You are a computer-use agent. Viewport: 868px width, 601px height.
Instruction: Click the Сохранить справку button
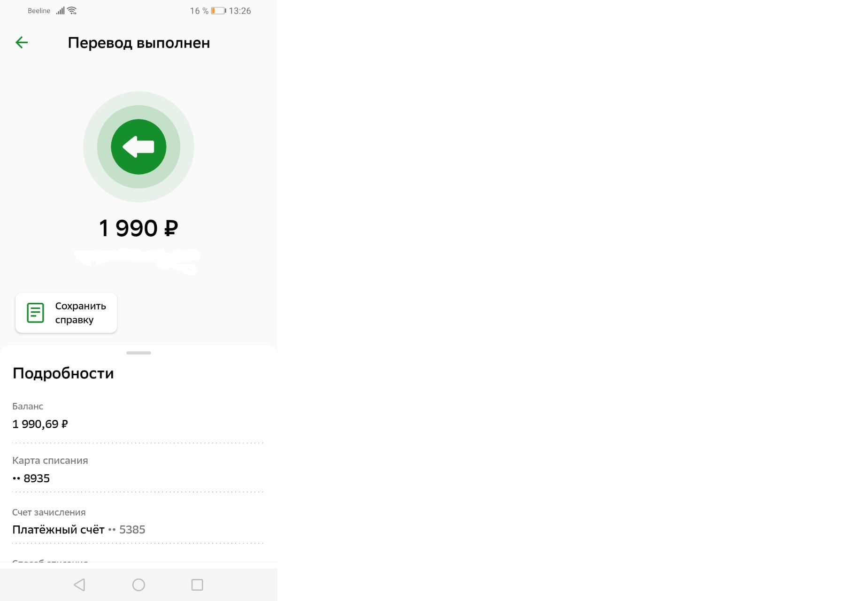point(66,313)
